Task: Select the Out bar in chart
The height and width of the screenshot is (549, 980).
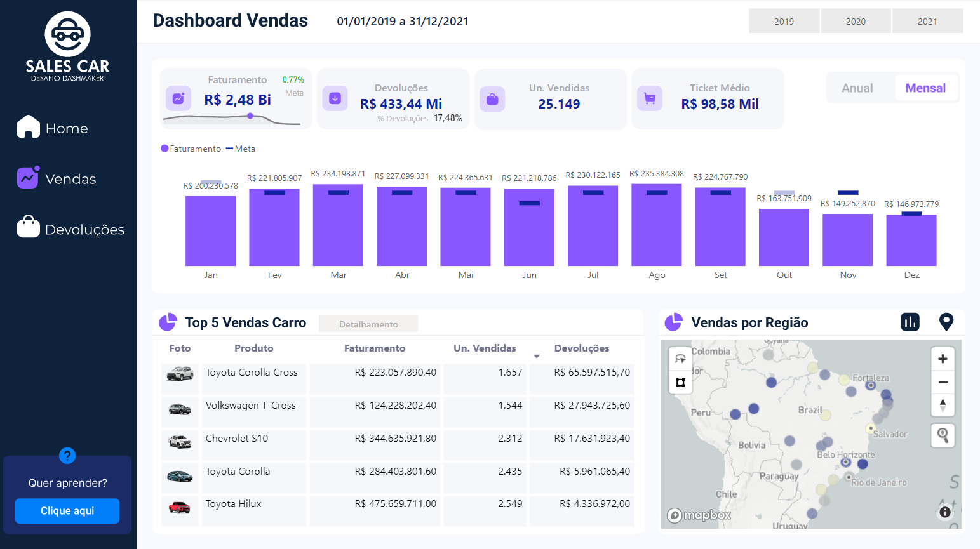Action: click(784, 237)
